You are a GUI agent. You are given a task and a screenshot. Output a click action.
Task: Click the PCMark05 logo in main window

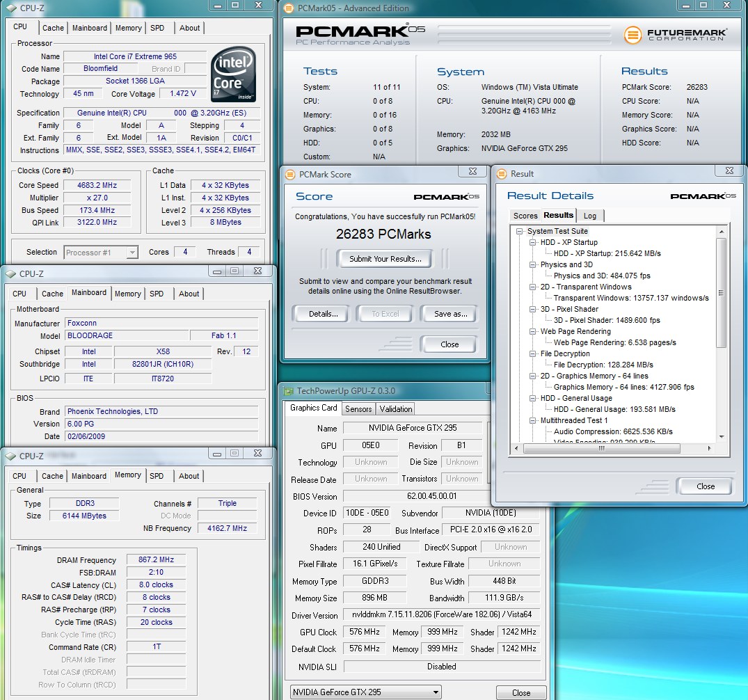point(360,34)
